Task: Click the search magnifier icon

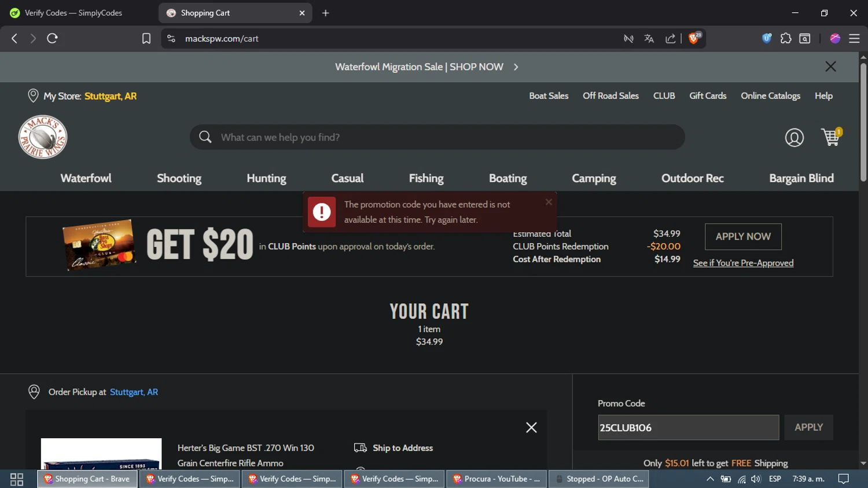Action: click(x=205, y=137)
